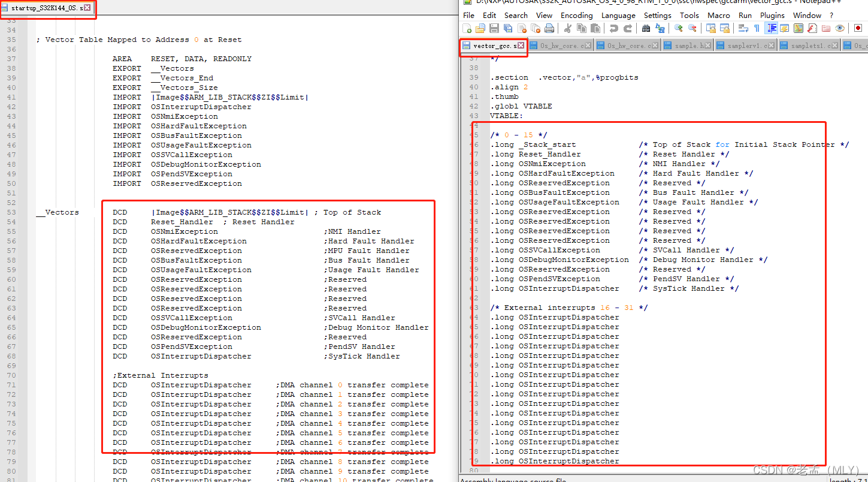Click the '.long _Stack_start' line
This screenshot has width=868, height=482.
tap(533, 144)
